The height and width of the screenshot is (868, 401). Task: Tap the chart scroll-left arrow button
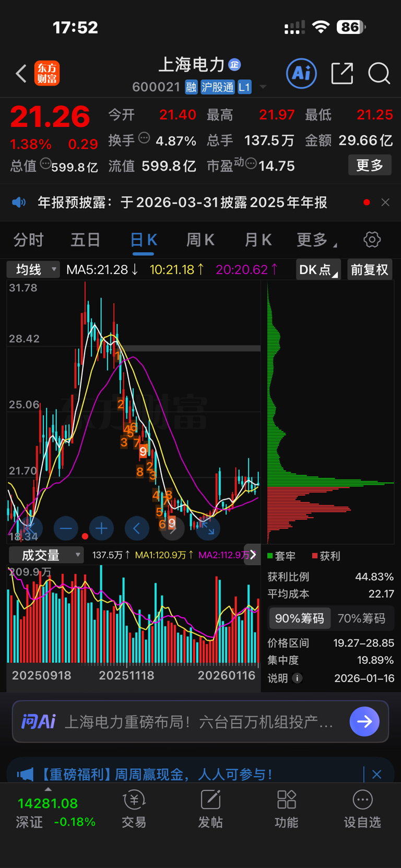(x=137, y=529)
